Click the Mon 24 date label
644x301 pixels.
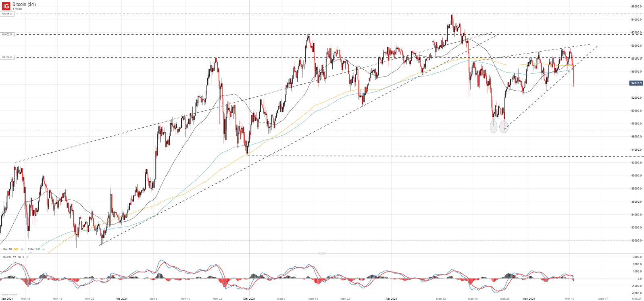[637, 299]
